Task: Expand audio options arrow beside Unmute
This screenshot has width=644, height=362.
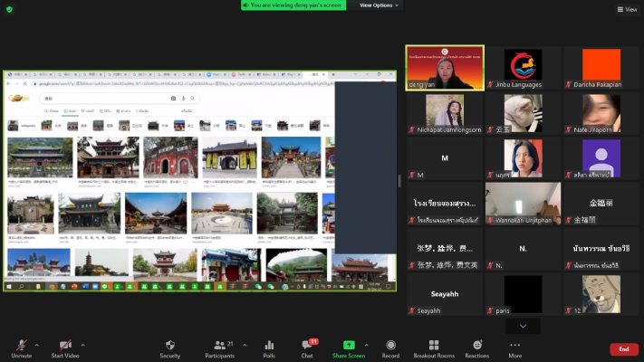Action: 36,345
